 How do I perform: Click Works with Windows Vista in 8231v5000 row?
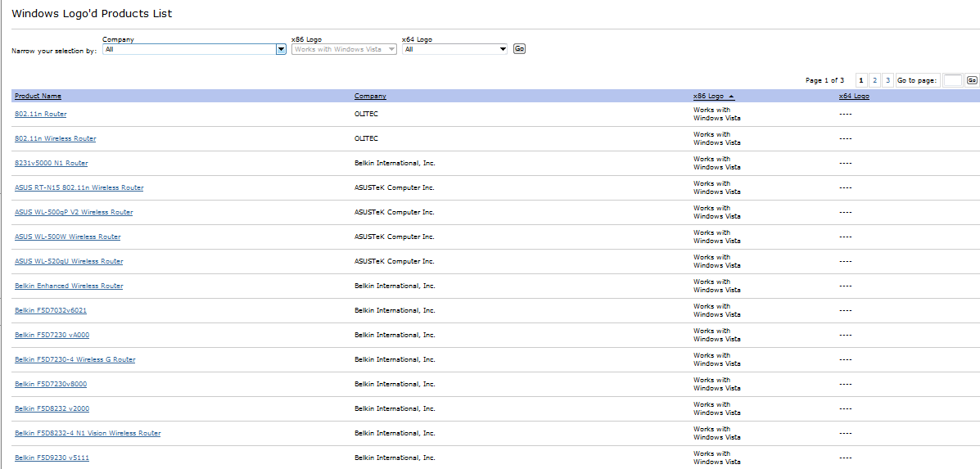(x=717, y=163)
